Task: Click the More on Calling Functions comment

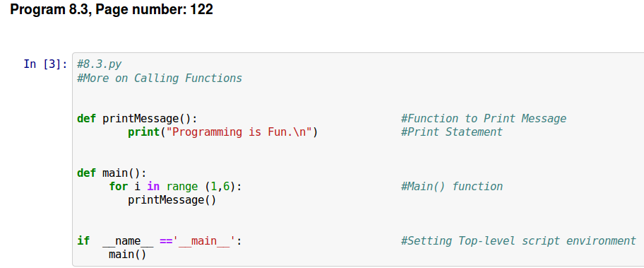Action: coord(160,78)
